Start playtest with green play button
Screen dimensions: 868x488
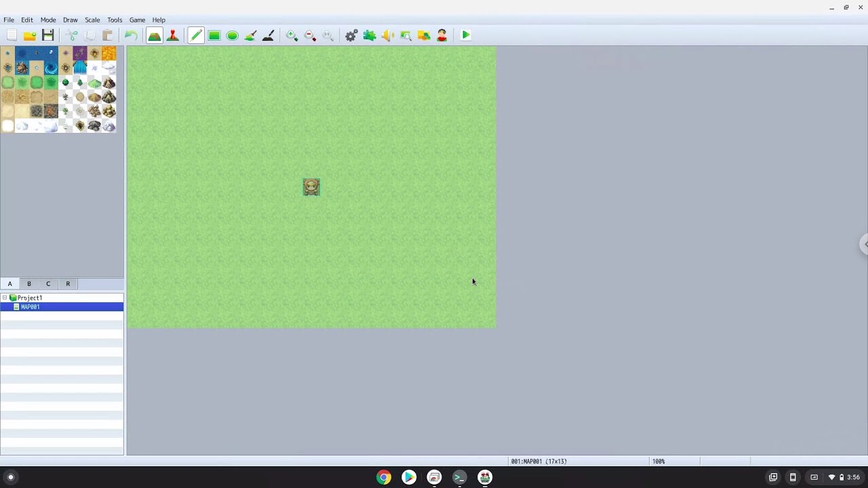point(466,35)
